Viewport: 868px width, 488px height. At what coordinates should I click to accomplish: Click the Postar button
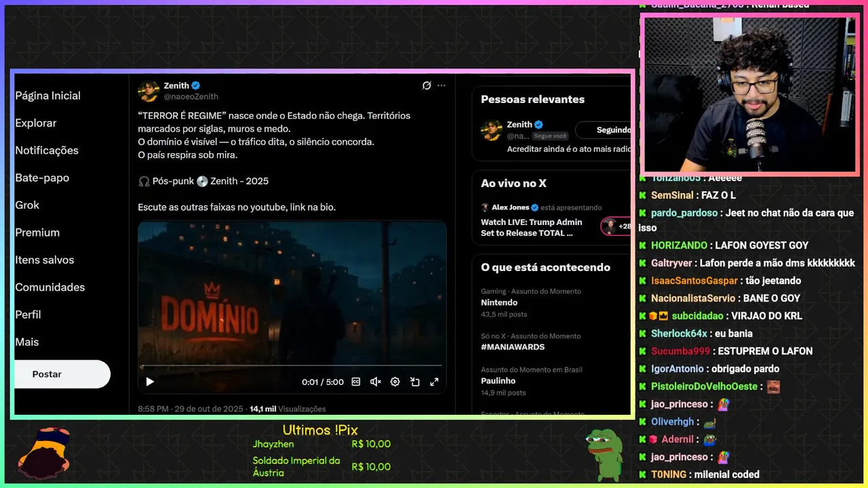[62, 374]
